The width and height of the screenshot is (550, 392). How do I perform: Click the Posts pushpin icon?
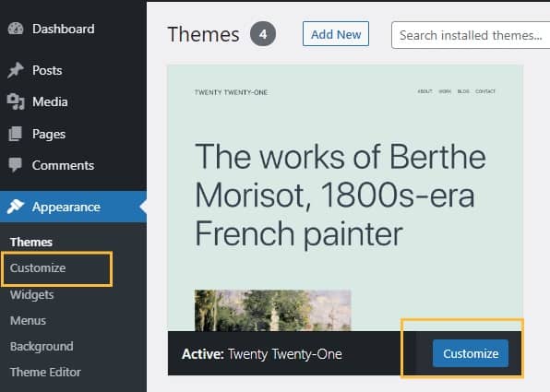[16, 70]
